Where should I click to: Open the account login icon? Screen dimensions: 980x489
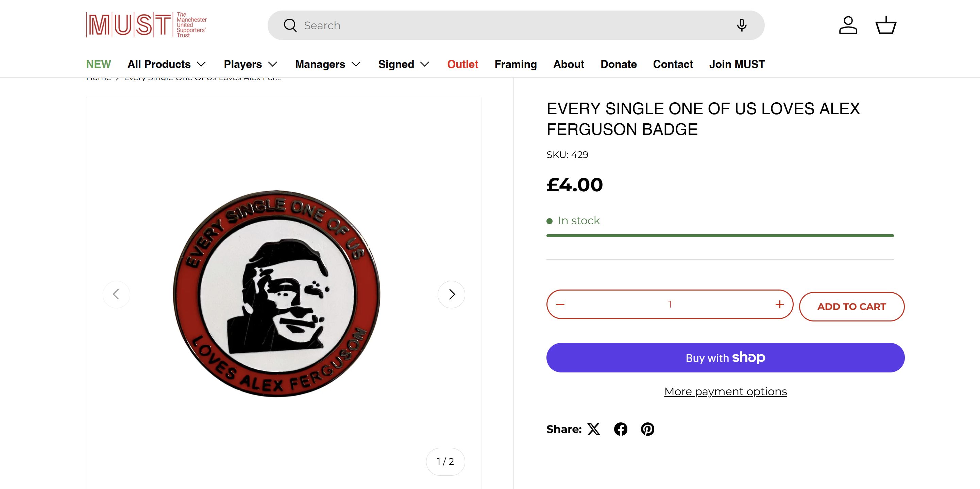[x=848, y=25]
